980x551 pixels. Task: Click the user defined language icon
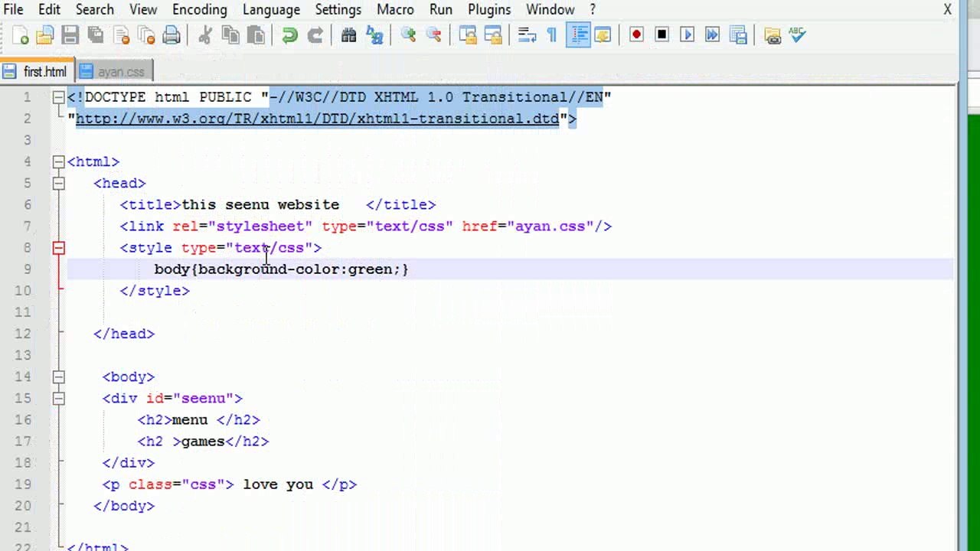(x=603, y=35)
